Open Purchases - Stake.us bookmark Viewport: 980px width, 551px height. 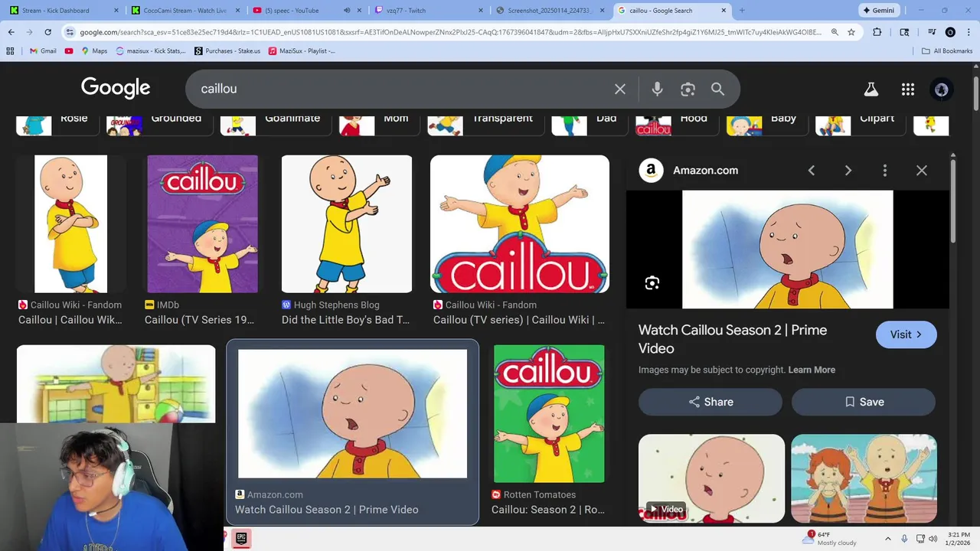(x=227, y=51)
